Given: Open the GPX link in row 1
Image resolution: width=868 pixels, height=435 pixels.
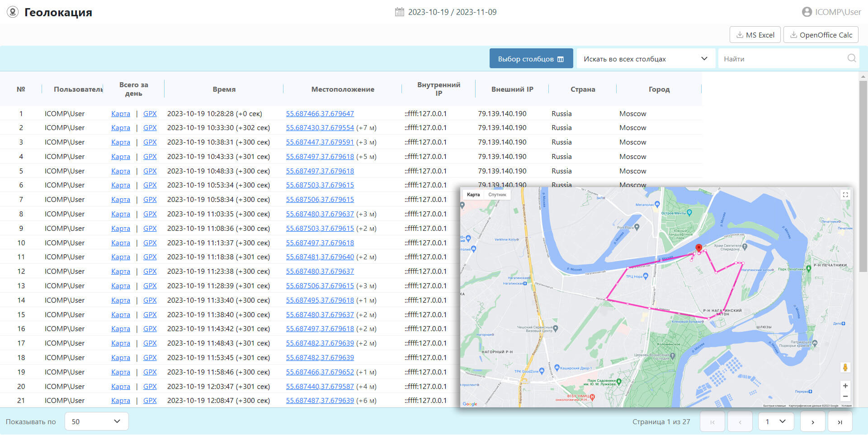Looking at the screenshot, I should [x=150, y=114].
